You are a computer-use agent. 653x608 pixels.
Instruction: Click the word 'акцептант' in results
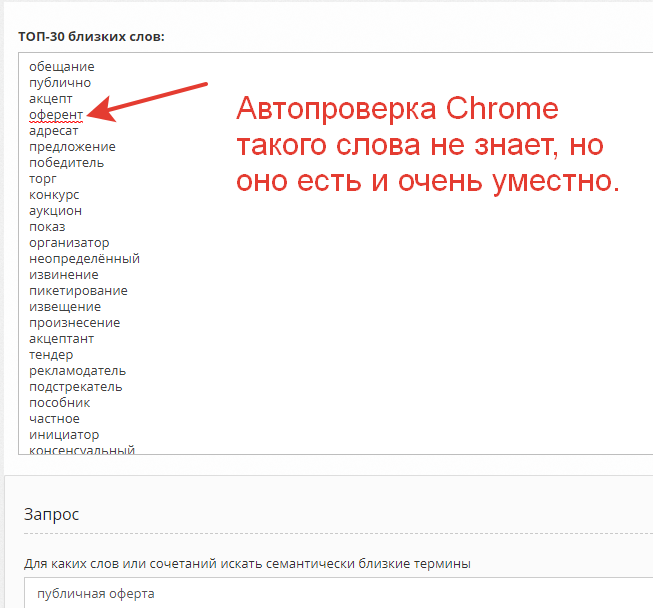(x=61, y=339)
